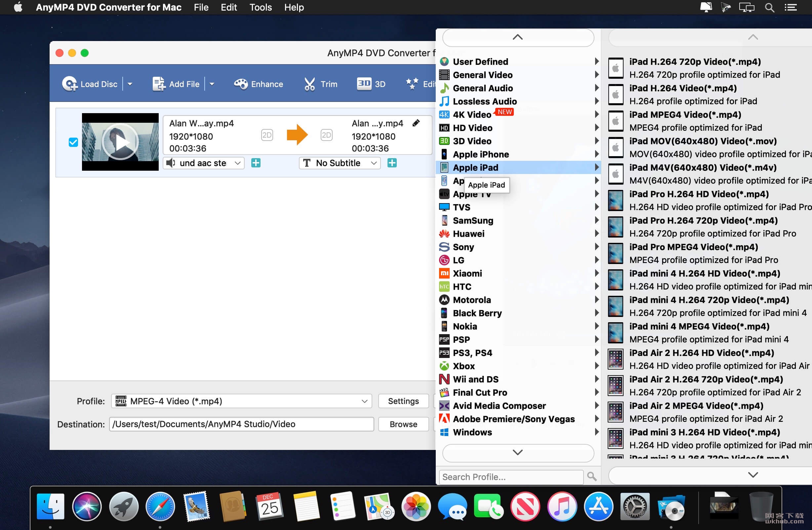812x530 pixels.
Task: Uncheck the Alan Walker video checkbox
Action: (x=73, y=142)
